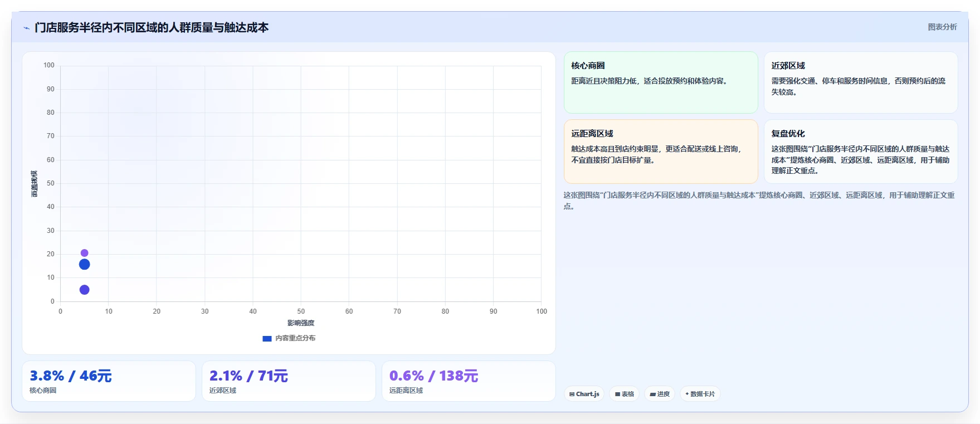
Task: Click the title icon before 门店服务半径
Action: coord(26,28)
